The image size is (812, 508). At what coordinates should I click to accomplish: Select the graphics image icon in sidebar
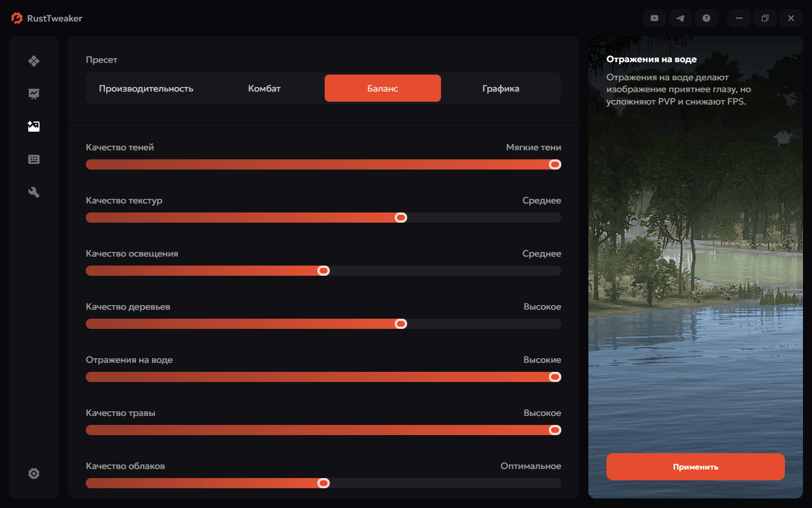pyautogui.click(x=34, y=127)
